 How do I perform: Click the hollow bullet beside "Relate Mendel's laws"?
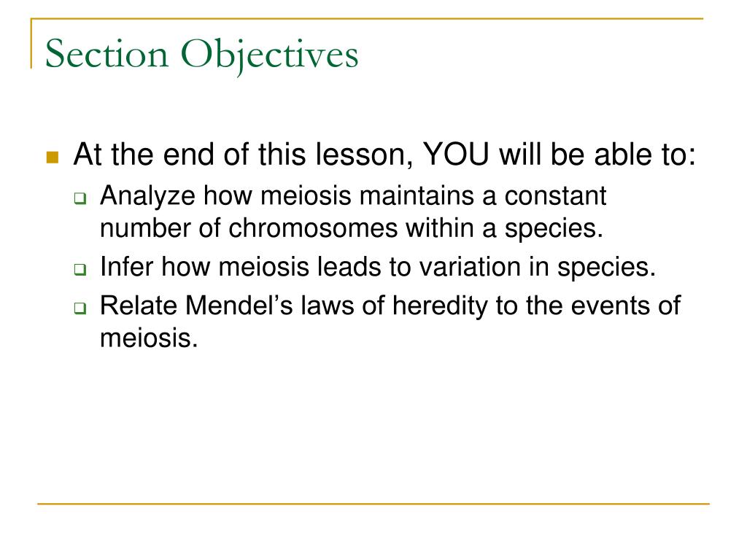(80, 308)
